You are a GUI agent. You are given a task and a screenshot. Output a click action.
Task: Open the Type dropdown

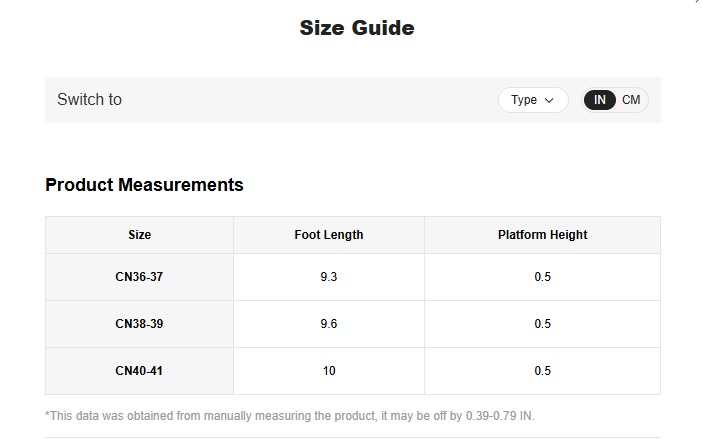pyautogui.click(x=532, y=100)
